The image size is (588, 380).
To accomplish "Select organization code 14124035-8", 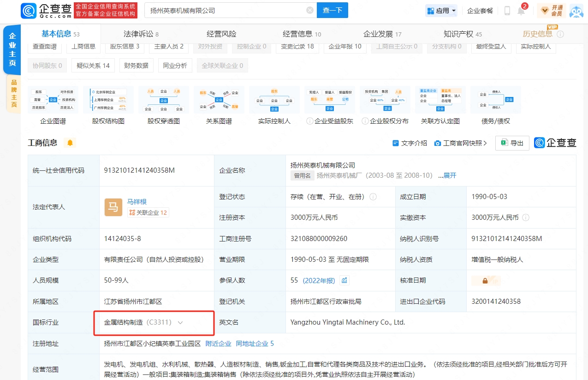I will tap(122, 239).
